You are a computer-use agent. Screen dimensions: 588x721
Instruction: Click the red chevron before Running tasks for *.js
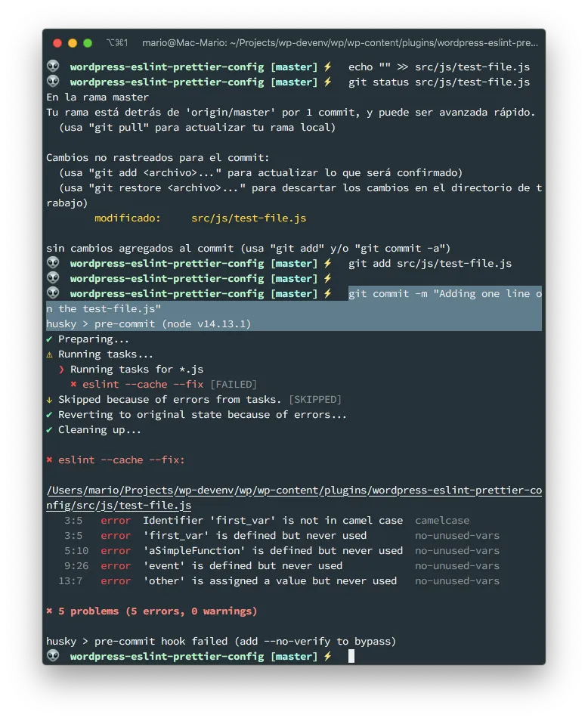[x=62, y=370]
